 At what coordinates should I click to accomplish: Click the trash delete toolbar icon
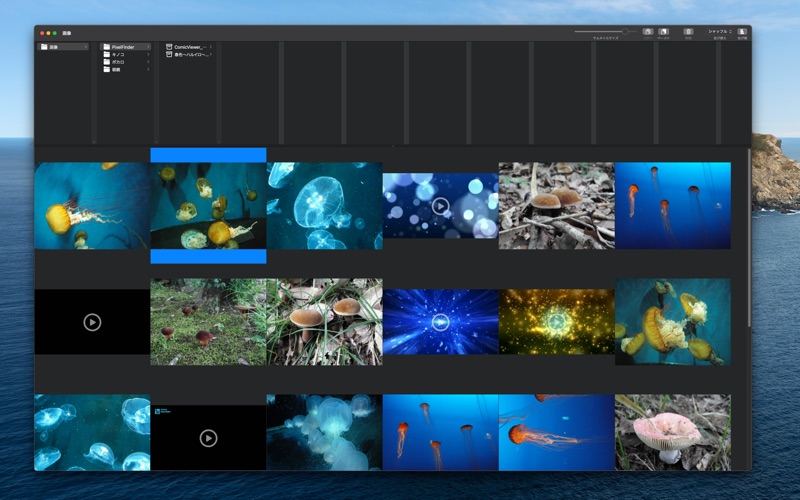[x=688, y=32]
